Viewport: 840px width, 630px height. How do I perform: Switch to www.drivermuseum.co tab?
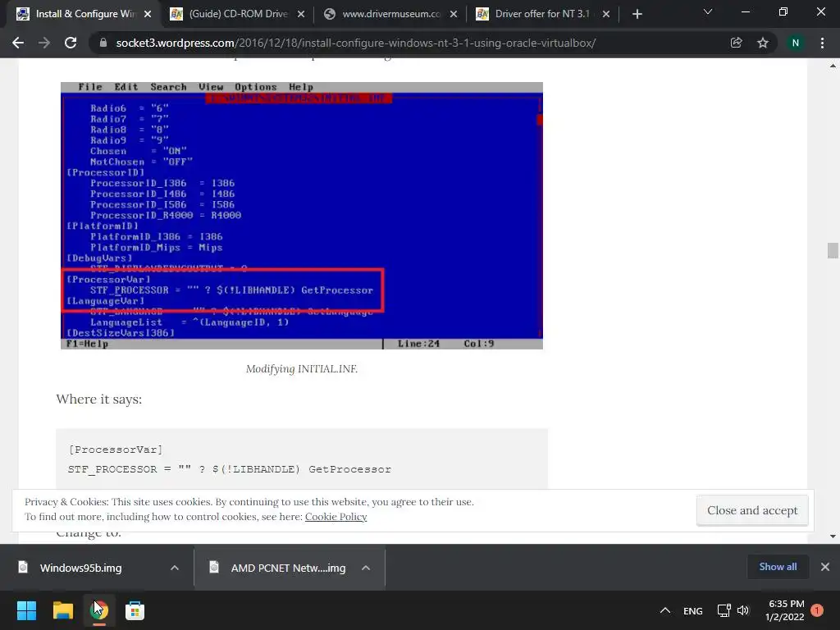tap(390, 14)
